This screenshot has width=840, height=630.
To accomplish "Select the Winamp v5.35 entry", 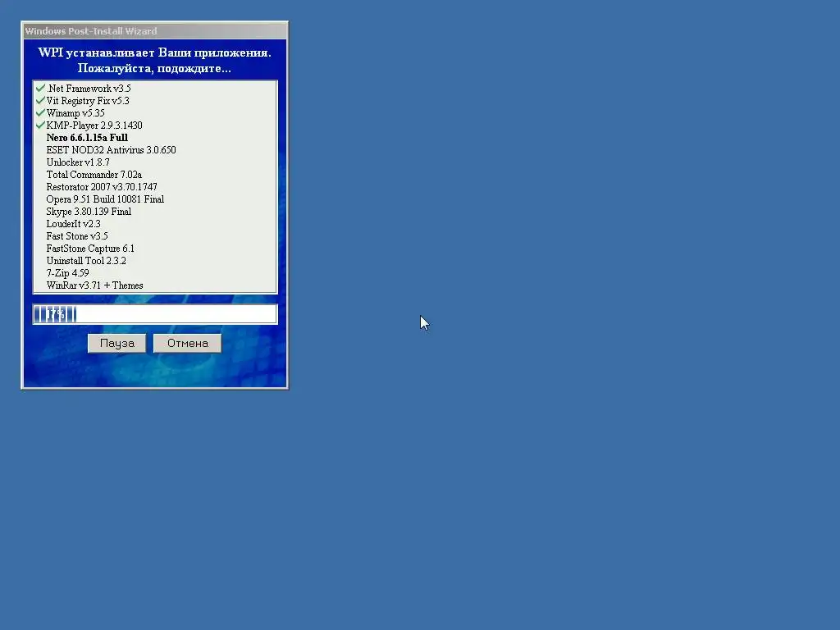I will (75, 113).
